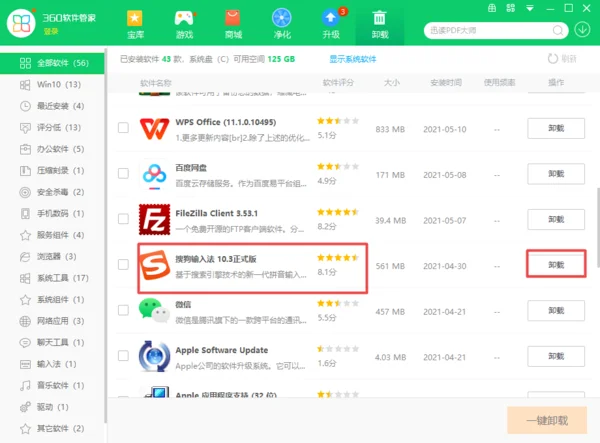Select the 百度网盘 row checkbox
The width and height of the screenshot is (600, 443).
123,174
